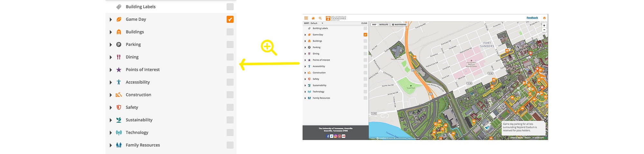This screenshot has height=154, width=644.
Task: Click the Family Resources people icon, enlarged panel
Action: coord(119,145)
